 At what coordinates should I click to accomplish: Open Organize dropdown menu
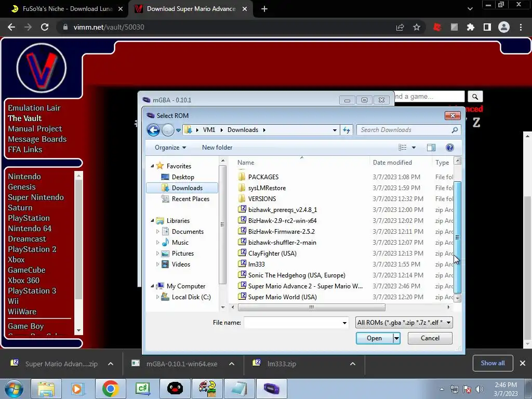tap(170, 148)
